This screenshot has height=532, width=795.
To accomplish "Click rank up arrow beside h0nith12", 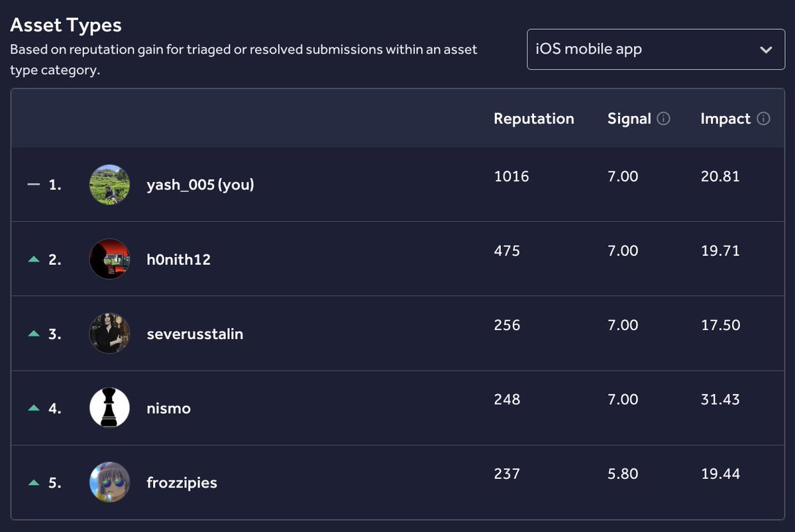I will point(34,260).
